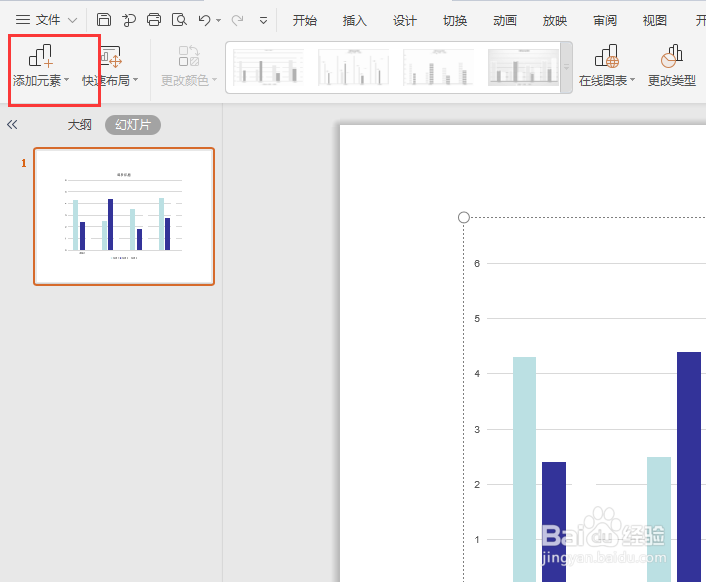Click the chart's top-left resize handle
The width and height of the screenshot is (706, 582).
pyautogui.click(x=464, y=217)
